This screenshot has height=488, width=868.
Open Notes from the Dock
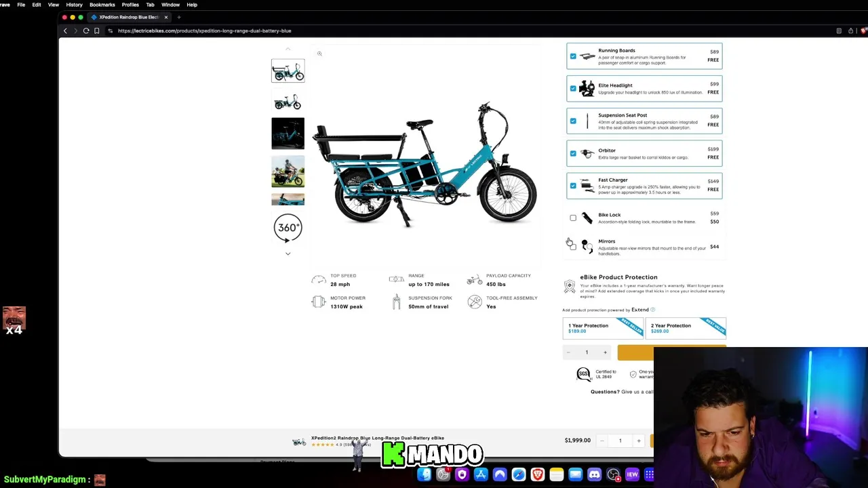[x=557, y=474]
